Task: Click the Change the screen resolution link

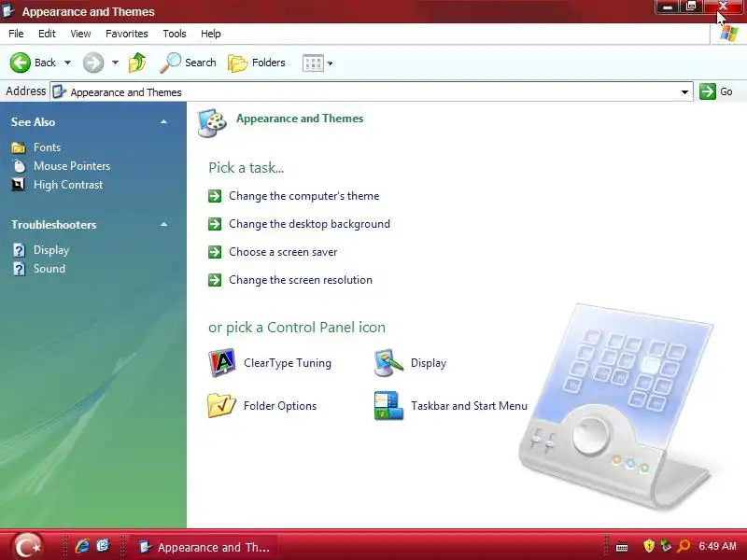Action: 301,280
